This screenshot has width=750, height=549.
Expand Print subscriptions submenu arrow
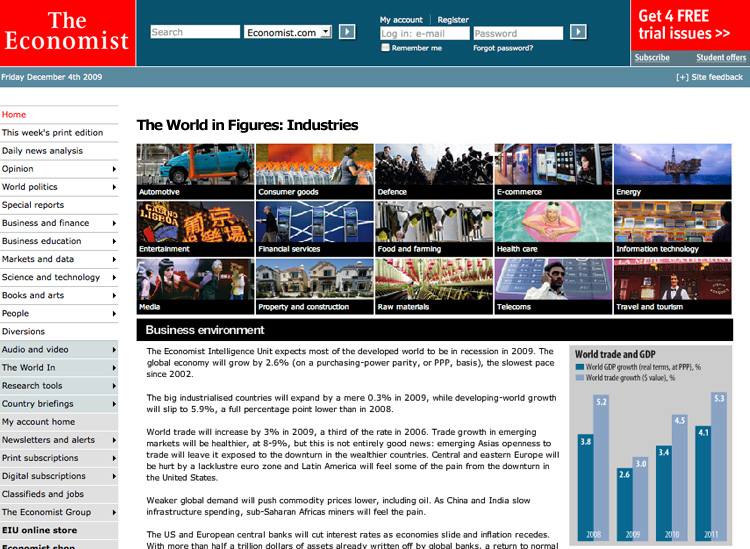[x=114, y=458]
